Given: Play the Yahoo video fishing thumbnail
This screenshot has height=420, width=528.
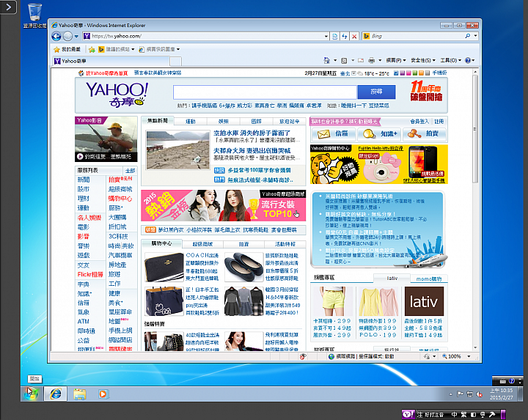Looking at the screenshot, I should tap(106, 139).
